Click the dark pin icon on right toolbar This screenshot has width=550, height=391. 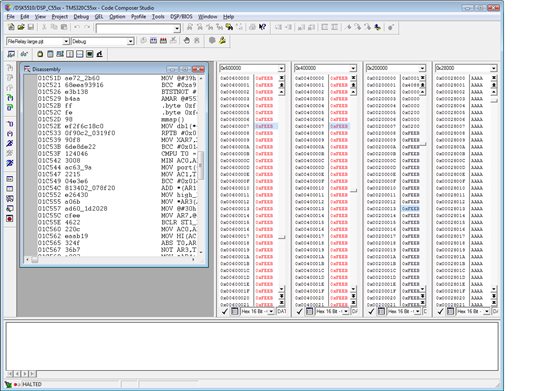377,27
